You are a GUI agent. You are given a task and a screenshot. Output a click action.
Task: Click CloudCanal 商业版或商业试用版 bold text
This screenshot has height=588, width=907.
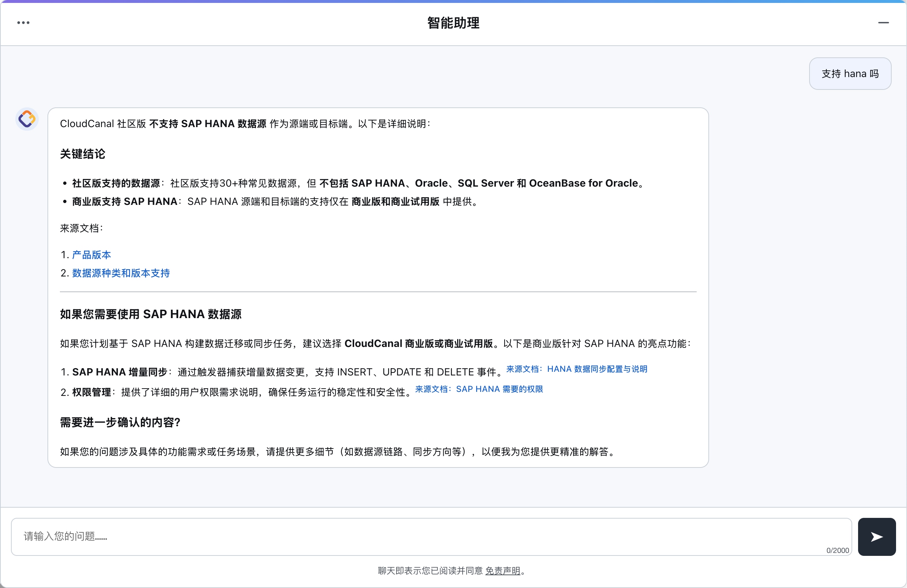pos(418,344)
